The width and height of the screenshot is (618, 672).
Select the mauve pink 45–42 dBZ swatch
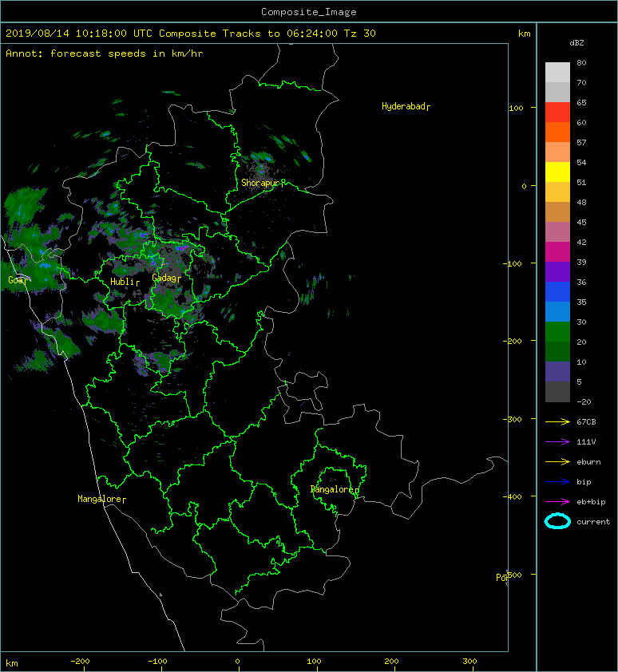pos(557,231)
